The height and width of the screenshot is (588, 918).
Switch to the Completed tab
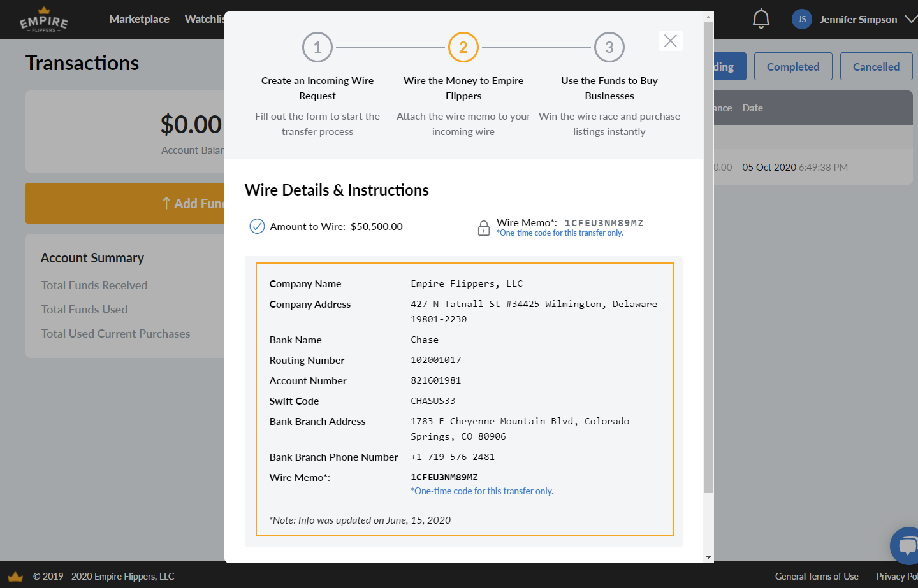click(793, 66)
